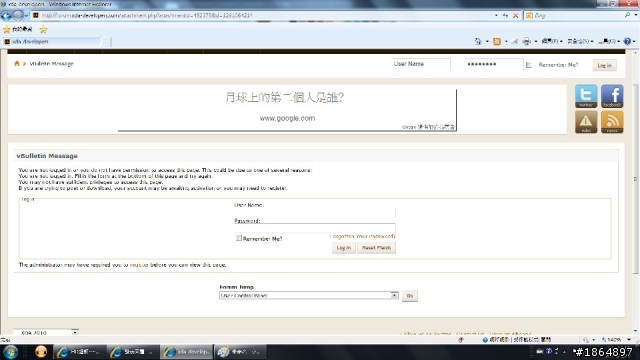Screen dimensions: 640x360
Task: Click the Reset Fields button
Action: (376, 248)
